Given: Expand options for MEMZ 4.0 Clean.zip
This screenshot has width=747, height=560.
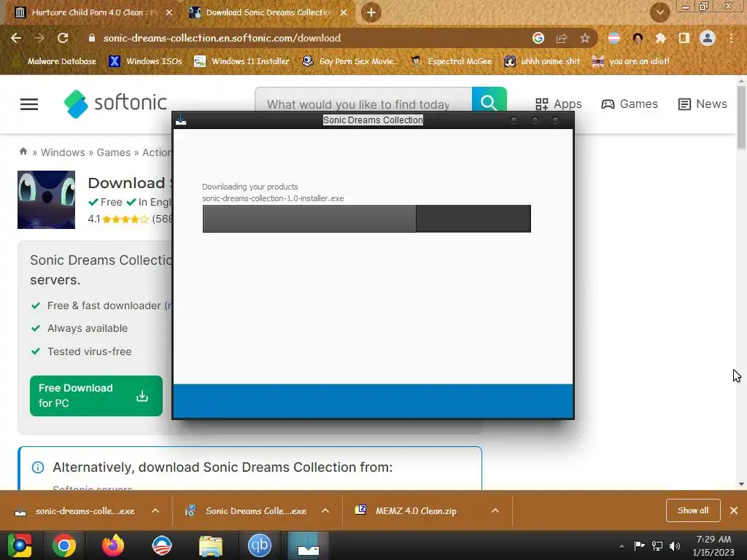Looking at the screenshot, I should tap(495, 510).
